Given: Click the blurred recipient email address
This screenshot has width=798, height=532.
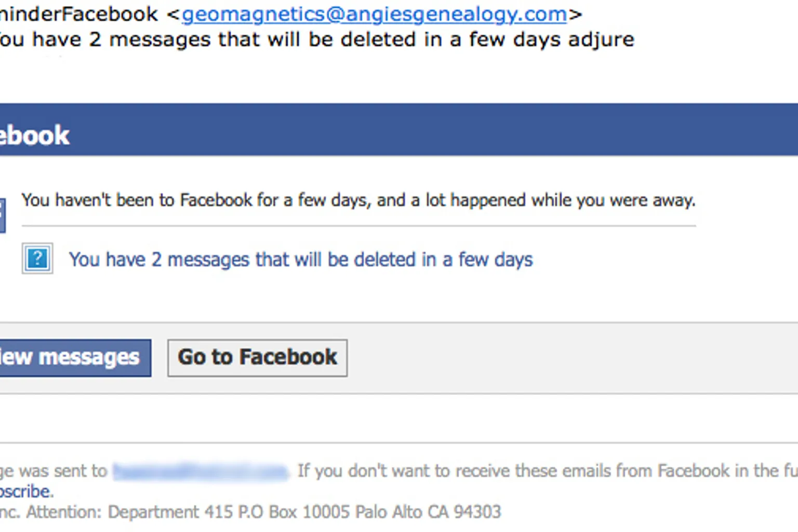Looking at the screenshot, I should tap(201, 471).
